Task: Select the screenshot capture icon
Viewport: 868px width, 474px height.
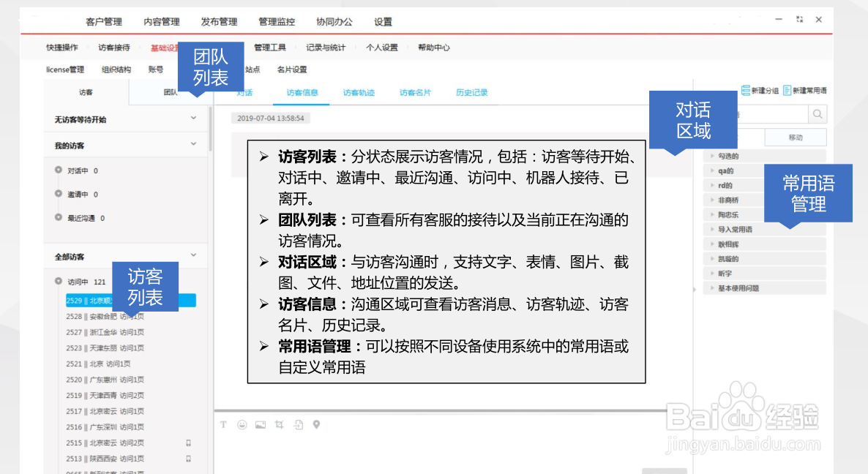Action: point(279,424)
